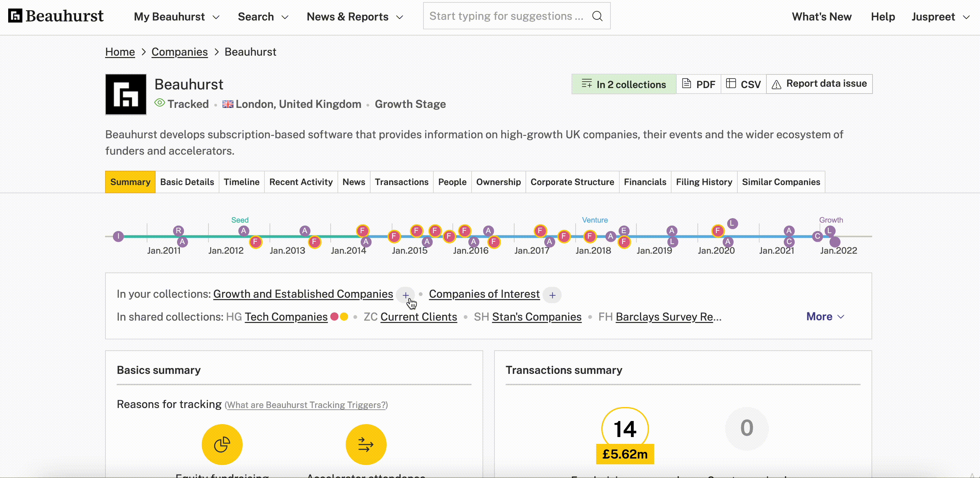Open the Current Clients shared collection
The height and width of the screenshot is (478, 980).
point(418,317)
